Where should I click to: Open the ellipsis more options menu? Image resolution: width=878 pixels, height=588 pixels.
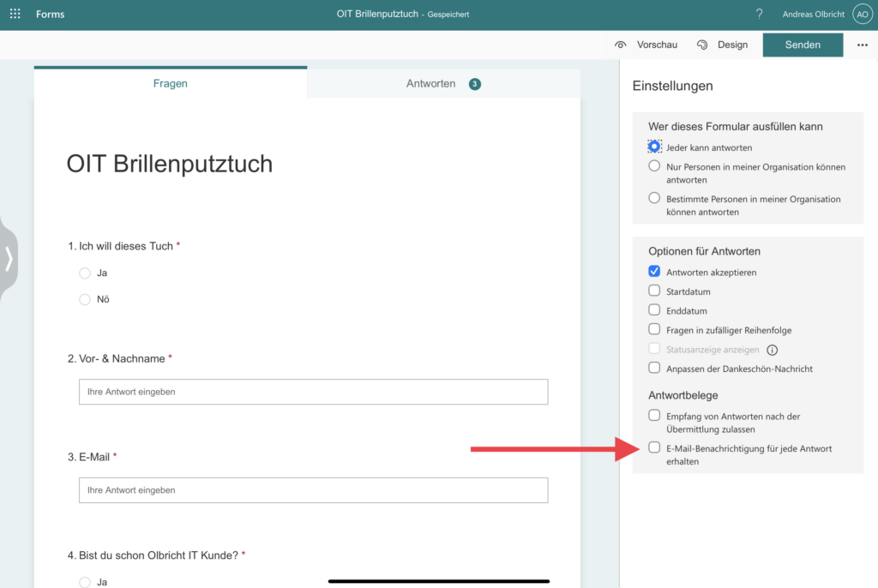tap(862, 45)
